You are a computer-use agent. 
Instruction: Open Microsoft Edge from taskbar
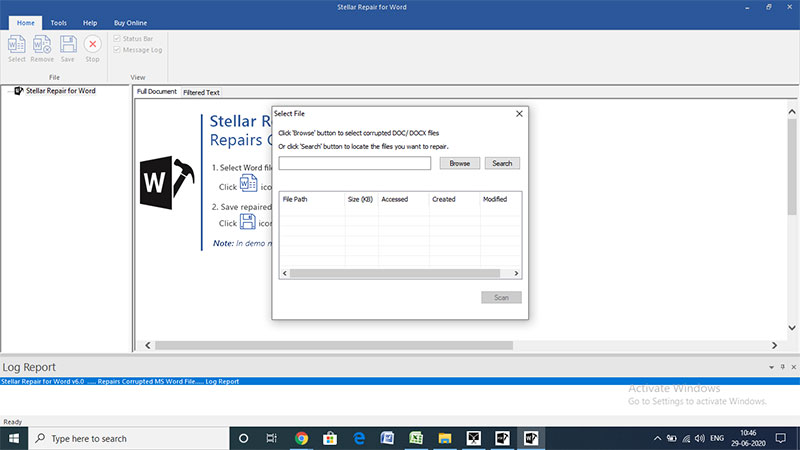tap(359, 438)
